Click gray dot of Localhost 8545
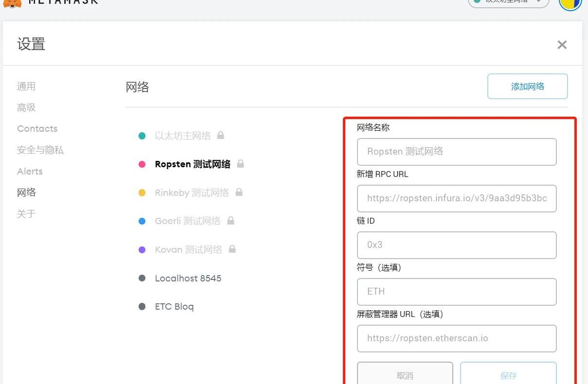Image resolution: width=588 pixels, height=384 pixels. click(x=142, y=279)
